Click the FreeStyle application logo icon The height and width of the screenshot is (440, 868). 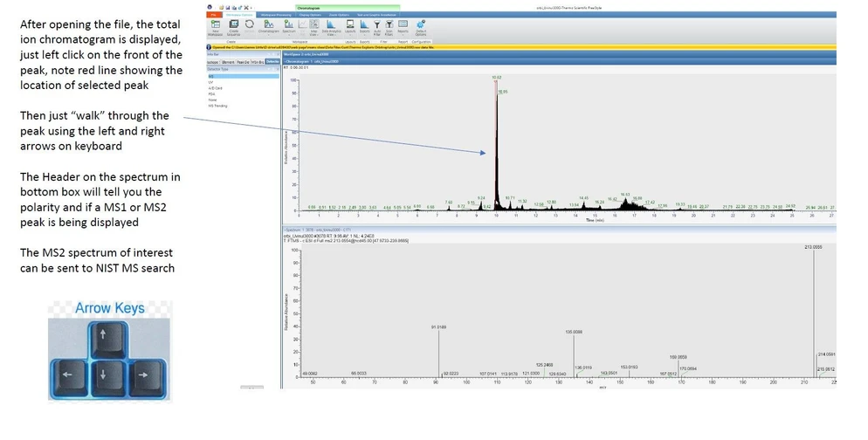click(x=210, y=7)
